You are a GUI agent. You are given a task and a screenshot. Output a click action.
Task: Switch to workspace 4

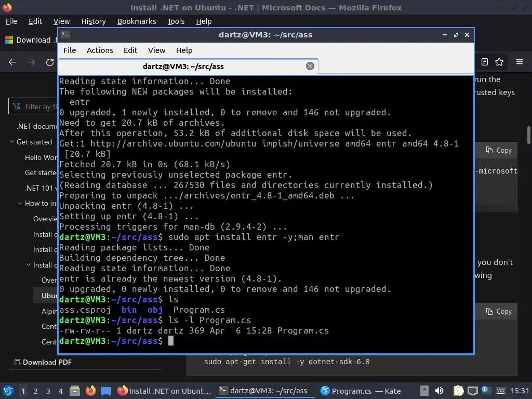61,391
